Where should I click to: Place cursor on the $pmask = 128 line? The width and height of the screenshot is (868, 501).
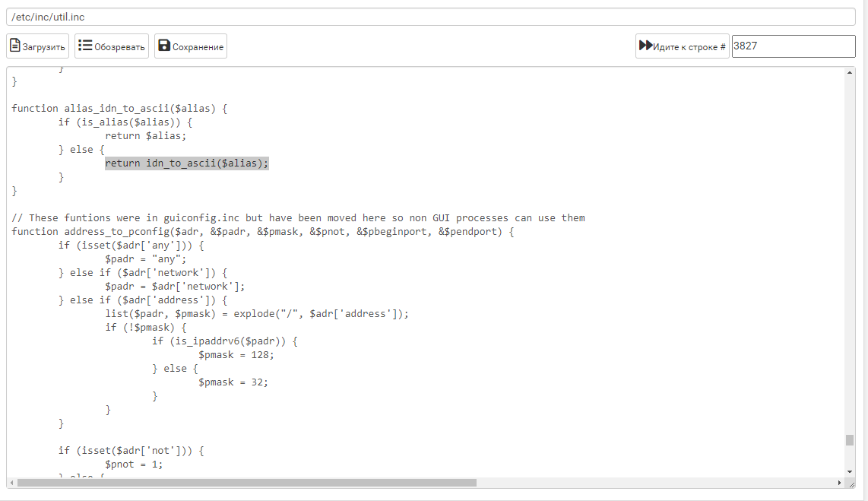pos(236,355)
